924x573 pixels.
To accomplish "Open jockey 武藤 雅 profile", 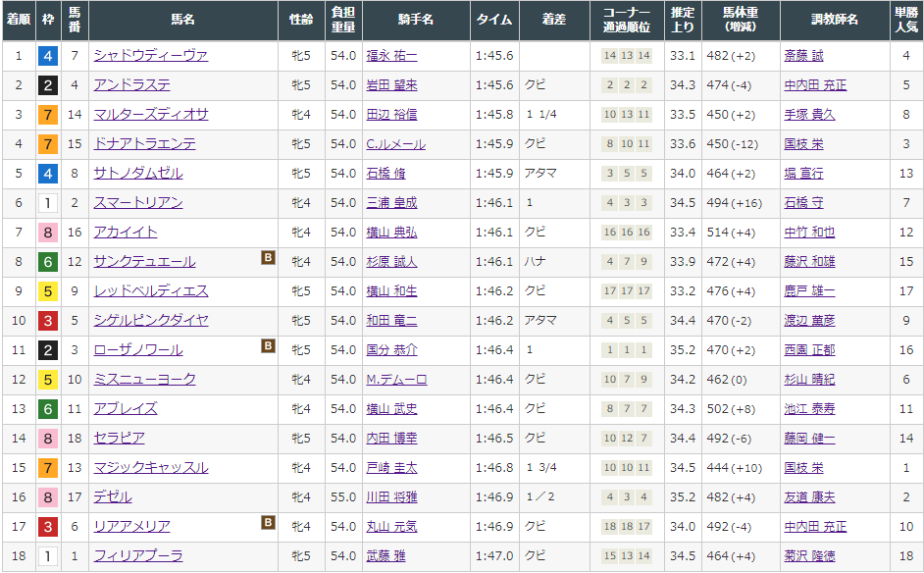I will (x=385, y=556).
